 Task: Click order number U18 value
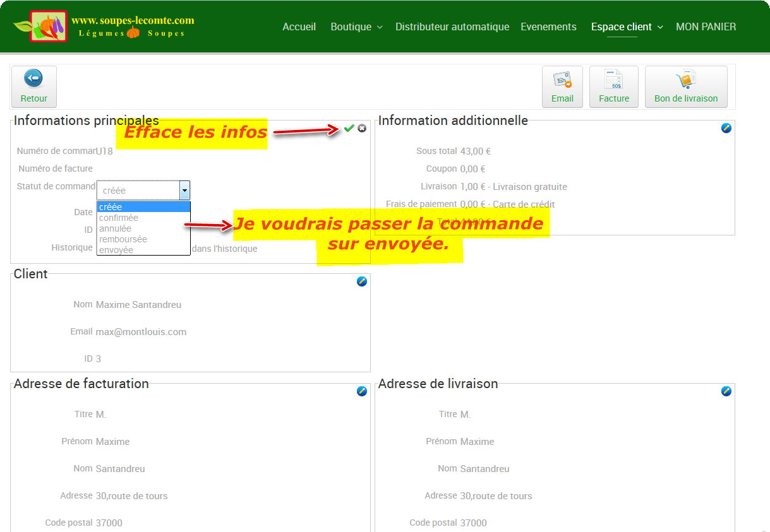click(104, 151)
